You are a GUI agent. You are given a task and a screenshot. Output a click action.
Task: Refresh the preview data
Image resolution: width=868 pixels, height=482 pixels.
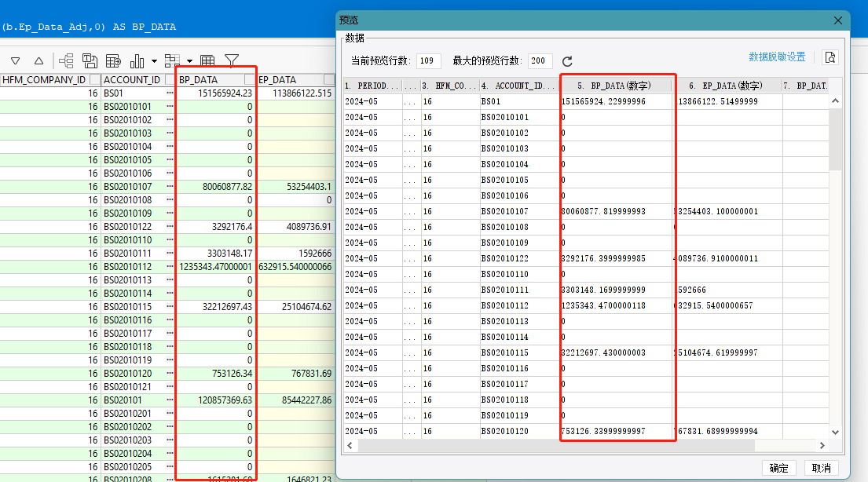[567, 61]
